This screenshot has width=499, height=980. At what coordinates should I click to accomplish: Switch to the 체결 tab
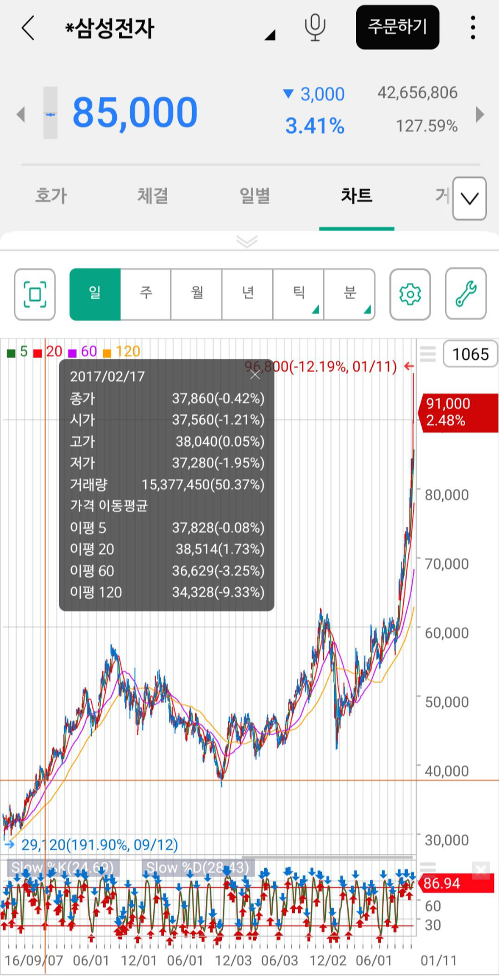153,196
